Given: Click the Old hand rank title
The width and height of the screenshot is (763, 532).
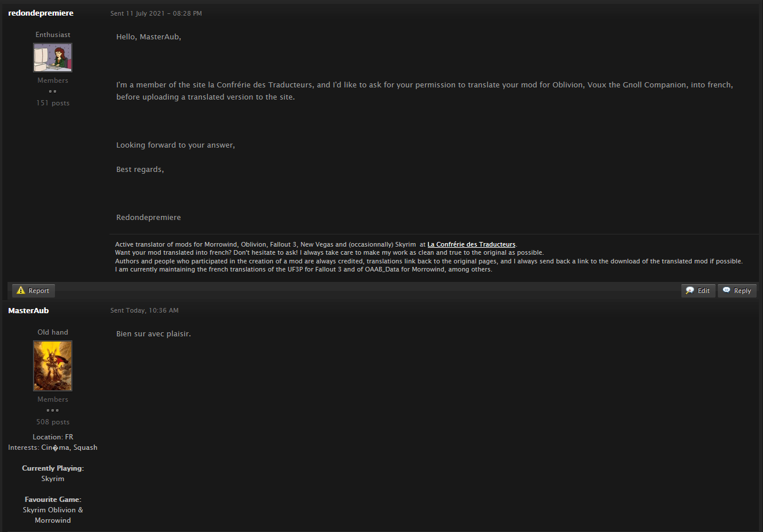Looking at the screenshot, I should [53, 332].
